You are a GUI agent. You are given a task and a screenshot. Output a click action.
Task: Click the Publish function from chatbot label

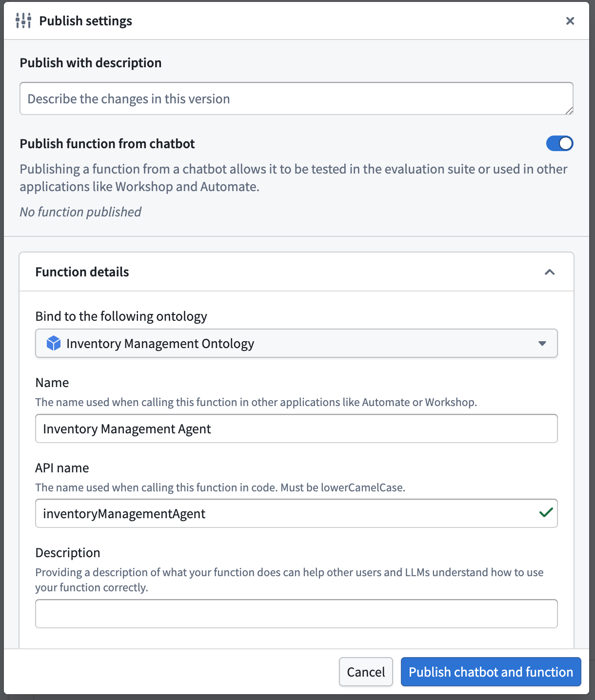(107, 144)
